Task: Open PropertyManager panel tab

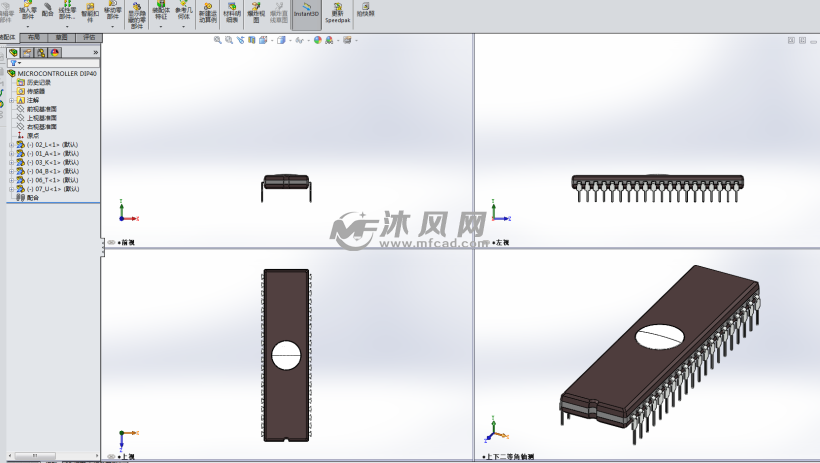Action: coord(27,52)
